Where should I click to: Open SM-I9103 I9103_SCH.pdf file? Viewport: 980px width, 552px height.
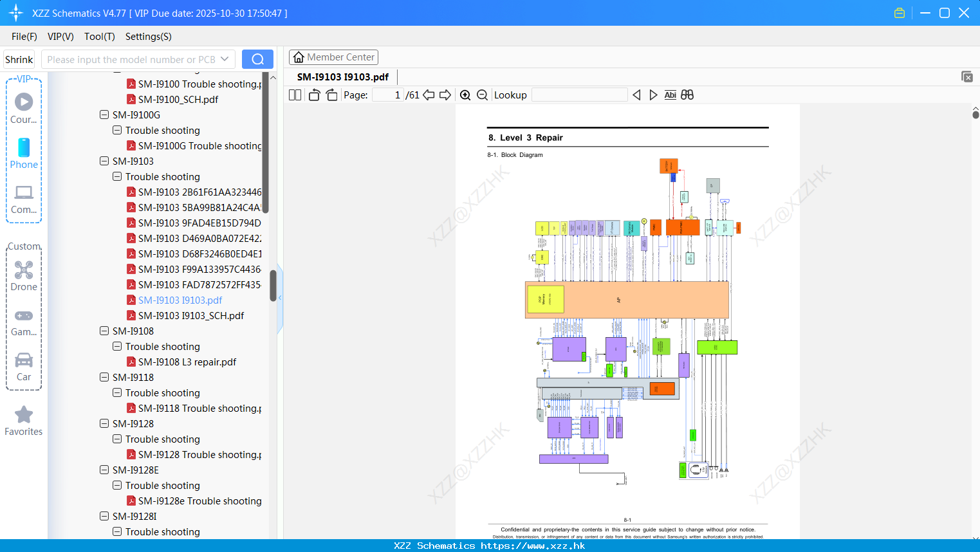[191, 315]
